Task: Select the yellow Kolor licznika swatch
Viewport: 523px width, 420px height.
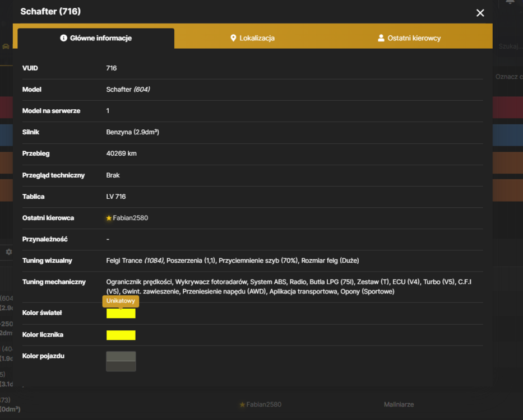Action: (121, 335)
